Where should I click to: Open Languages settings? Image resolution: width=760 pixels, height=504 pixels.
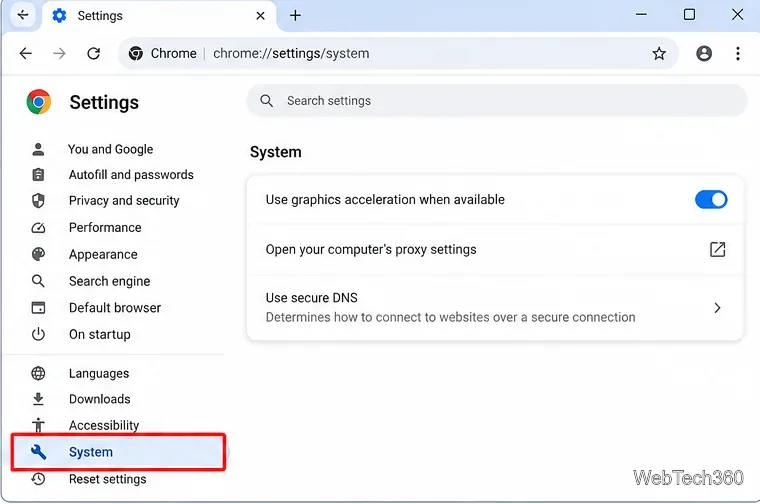point(99,373)
